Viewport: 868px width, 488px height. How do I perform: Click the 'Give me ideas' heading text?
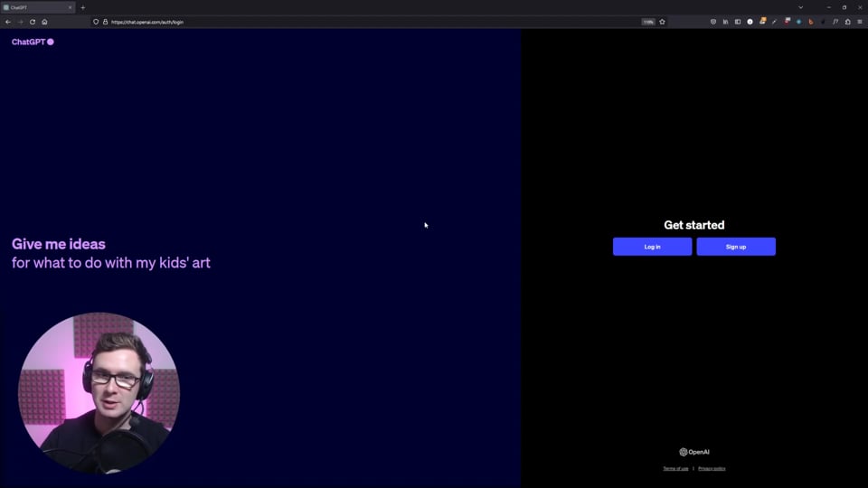(x=59, y=244)
